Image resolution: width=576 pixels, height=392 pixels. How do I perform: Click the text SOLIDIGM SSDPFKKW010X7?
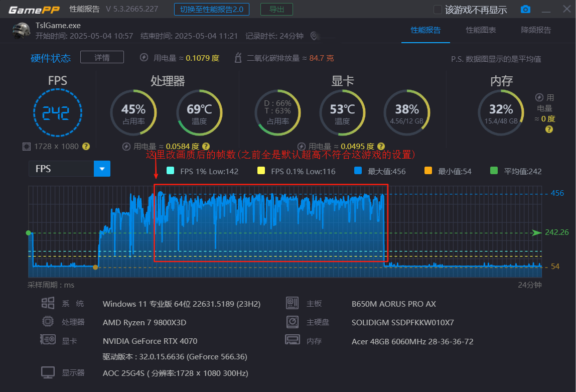coord(402,323)
